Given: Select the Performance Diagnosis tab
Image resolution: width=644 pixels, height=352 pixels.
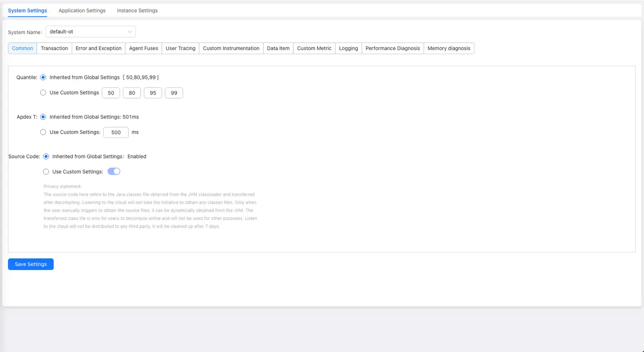Looking at the screenshot, I should click(x=393, y=48).
